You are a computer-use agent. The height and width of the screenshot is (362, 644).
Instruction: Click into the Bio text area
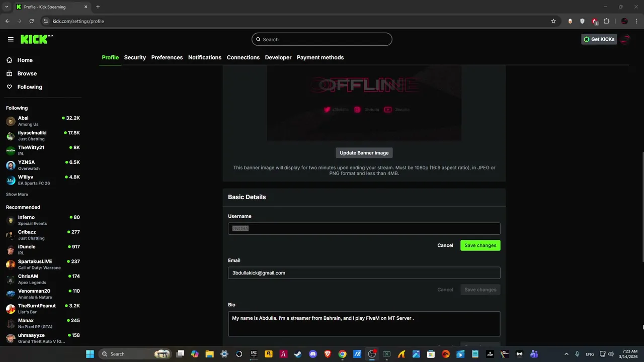pyautogui.click(x=364, y=323)
